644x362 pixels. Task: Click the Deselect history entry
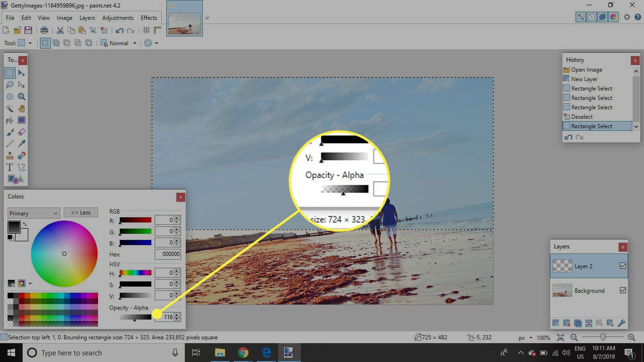tap(582, 117)
